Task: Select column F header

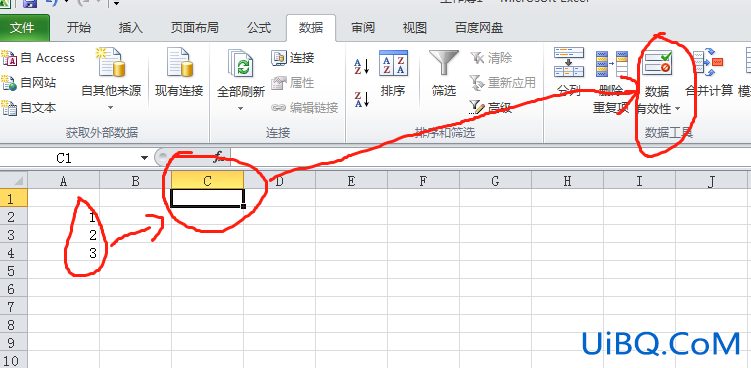Action: click(x=423, y=181)
